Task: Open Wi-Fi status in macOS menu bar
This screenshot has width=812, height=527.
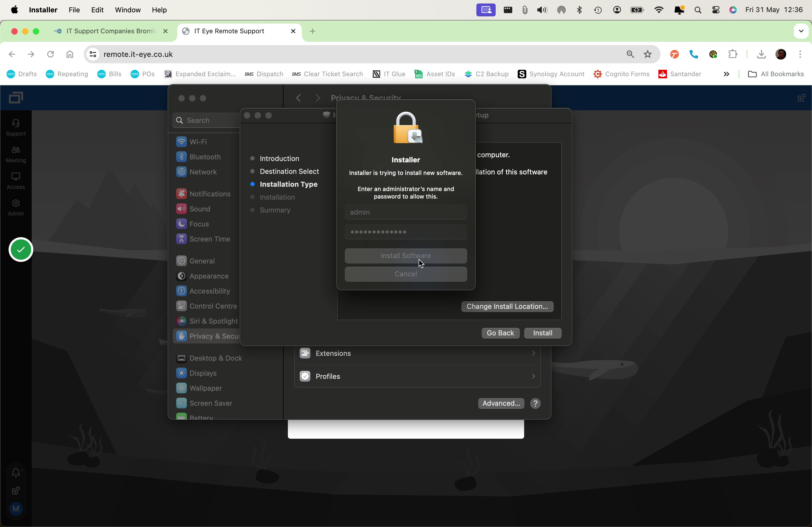Action: [x=659, y=10]
